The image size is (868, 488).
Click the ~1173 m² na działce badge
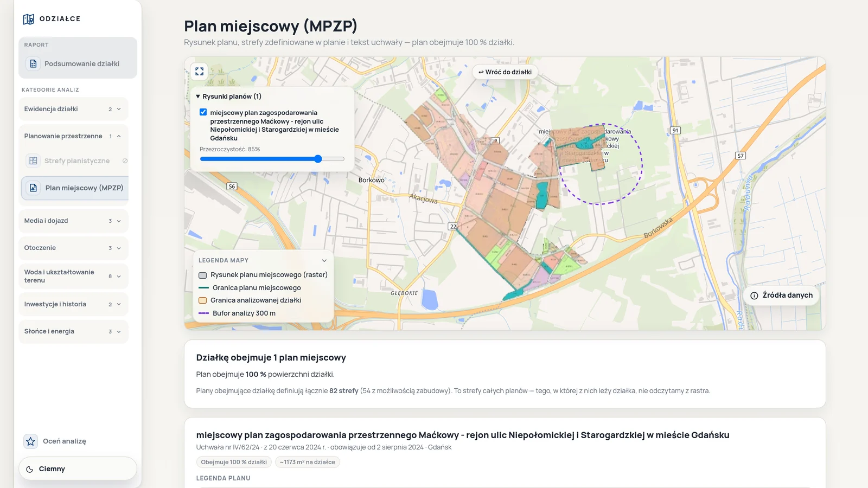(308, 463)
